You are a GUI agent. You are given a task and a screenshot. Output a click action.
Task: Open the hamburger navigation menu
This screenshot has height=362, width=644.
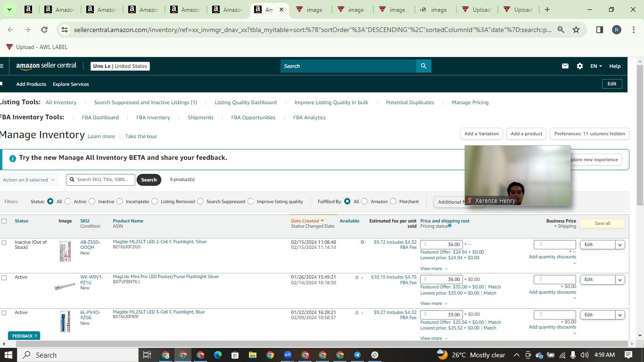(x=2, y=66)
